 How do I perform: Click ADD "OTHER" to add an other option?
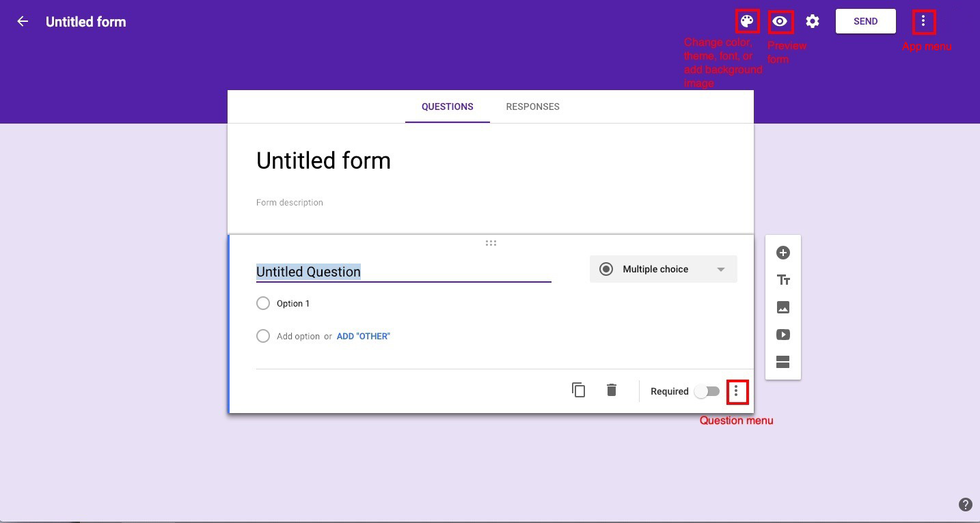363,336
